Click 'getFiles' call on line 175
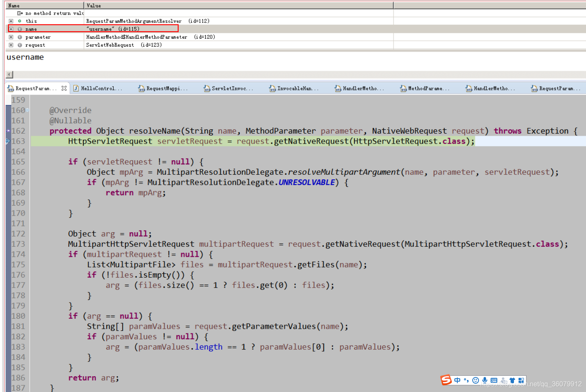Screen dimensions: 586x392 pos(316,265)
